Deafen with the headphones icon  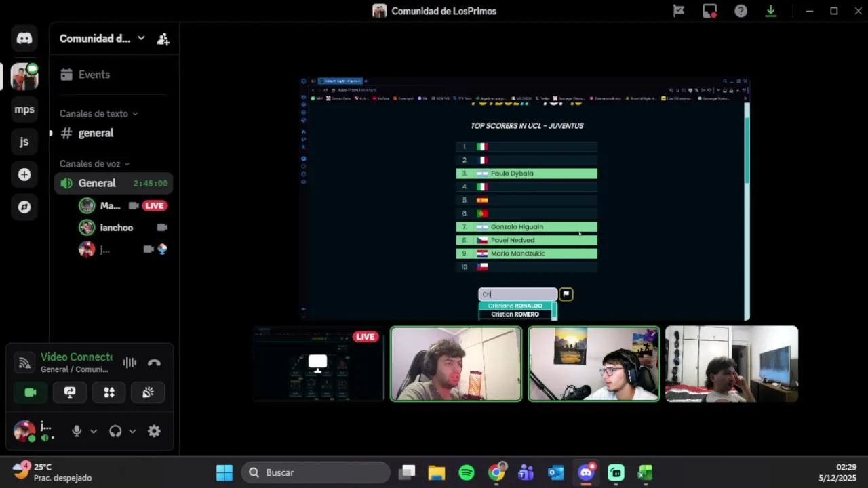tap(115, 431)
